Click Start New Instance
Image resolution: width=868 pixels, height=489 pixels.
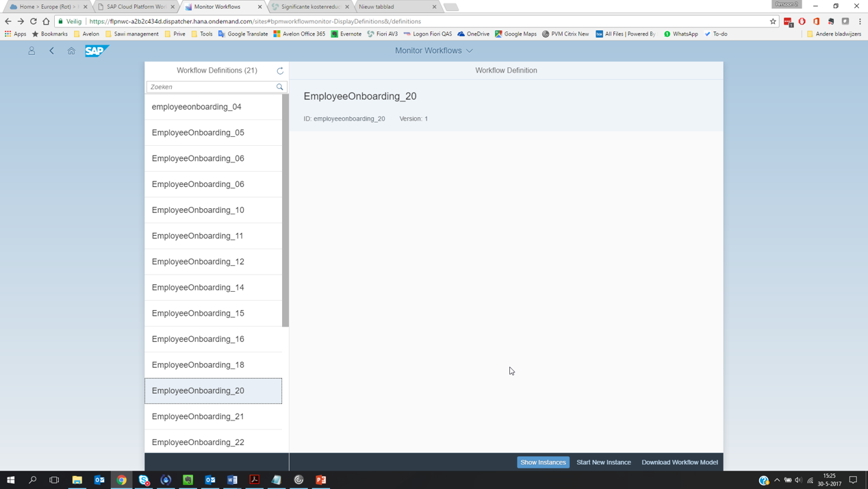(604, 462)
